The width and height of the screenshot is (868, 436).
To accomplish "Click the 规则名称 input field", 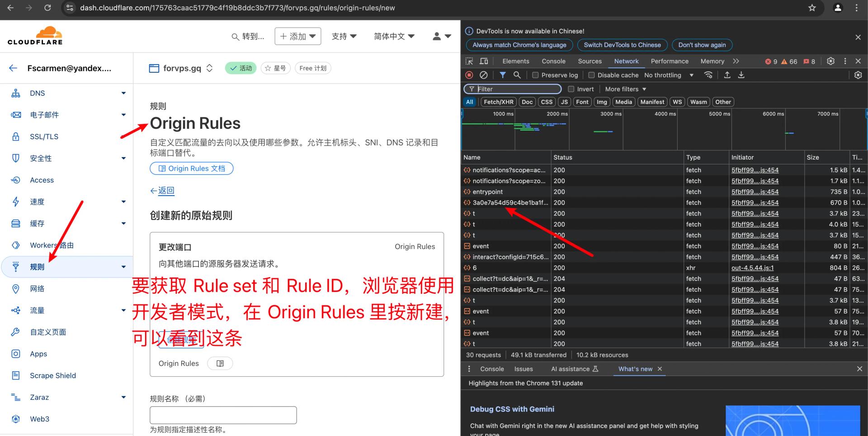I will (223, 415).
